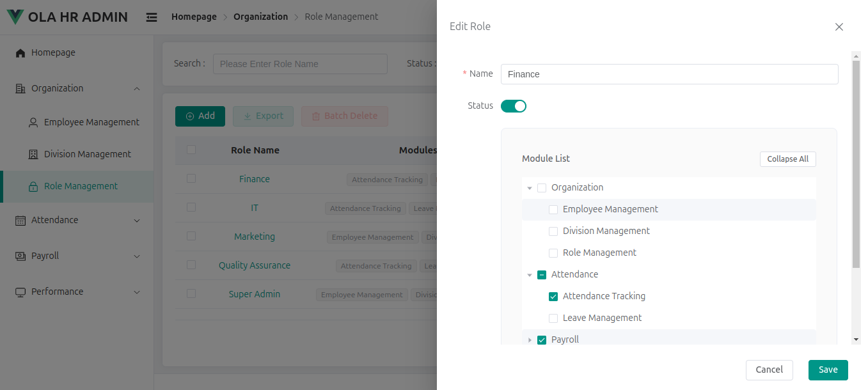Click the Marketing row's Employee Management tag
Image resolution: width=868 pixels, height=390 pixels.
pos(372,237)
